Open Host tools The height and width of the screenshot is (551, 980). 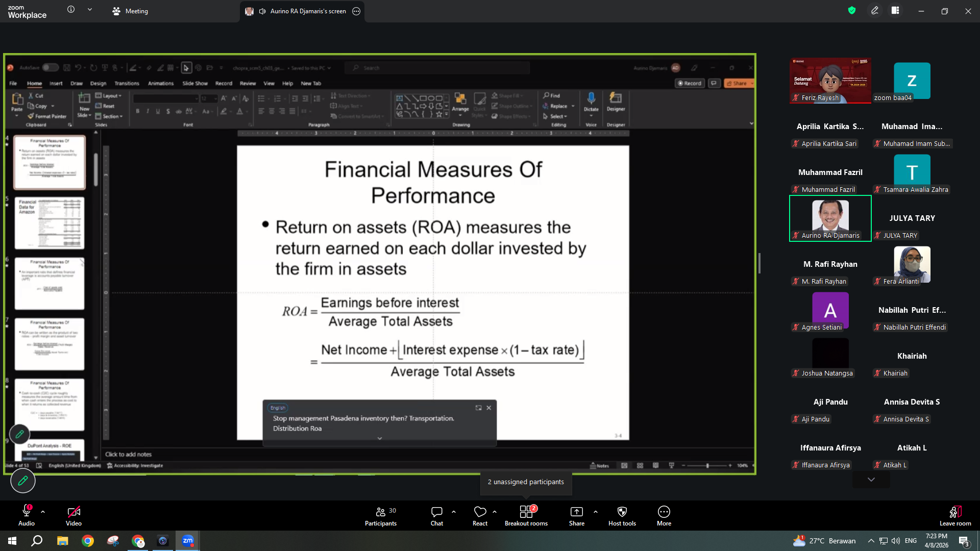622,516
